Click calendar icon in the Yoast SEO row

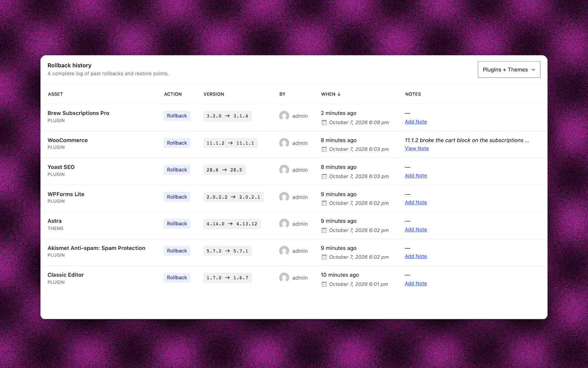(x=324, y=177)
